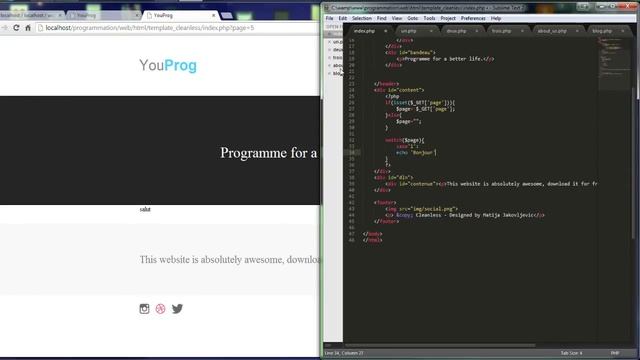Click the 'salut' text on the web page
640x360 pixels.
[x=145, y=209]
